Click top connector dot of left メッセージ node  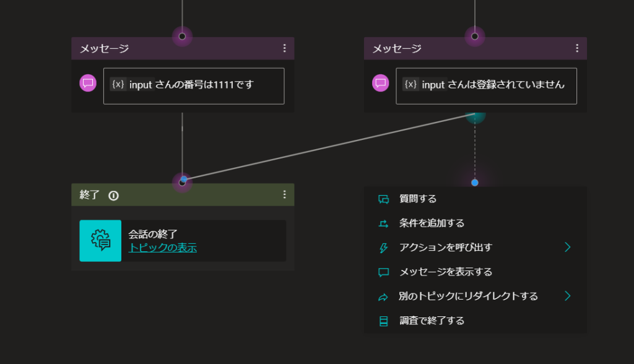pos(183,37)
